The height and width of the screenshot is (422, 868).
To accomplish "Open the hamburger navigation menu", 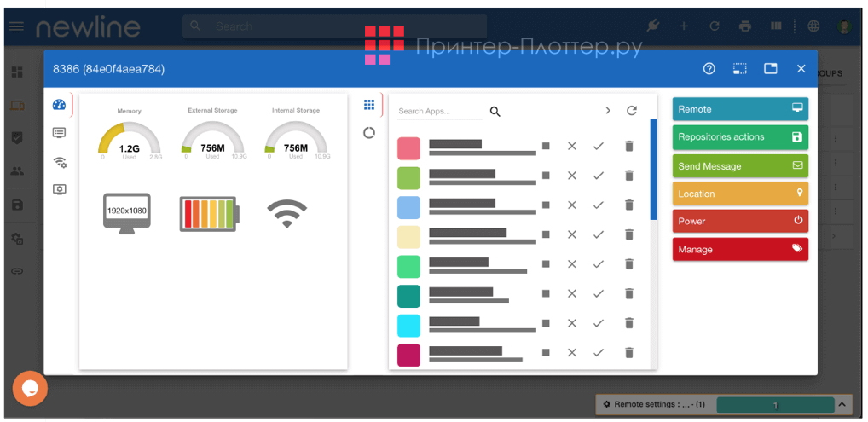I will [x=16, y=26].
